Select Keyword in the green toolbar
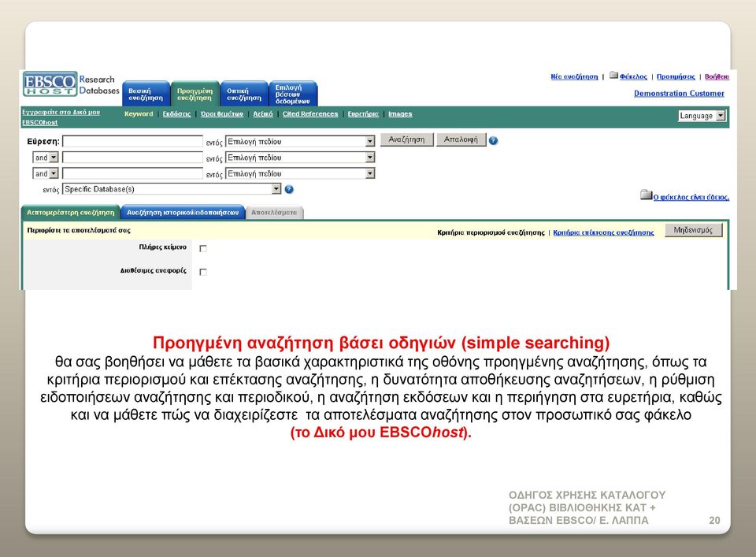Image resolution: width=756 pixels, height=557 pixels. pyautogui.click(x=139, y=113)
